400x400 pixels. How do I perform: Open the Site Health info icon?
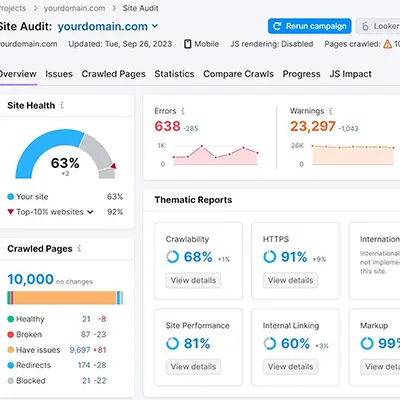click(62, 105)
